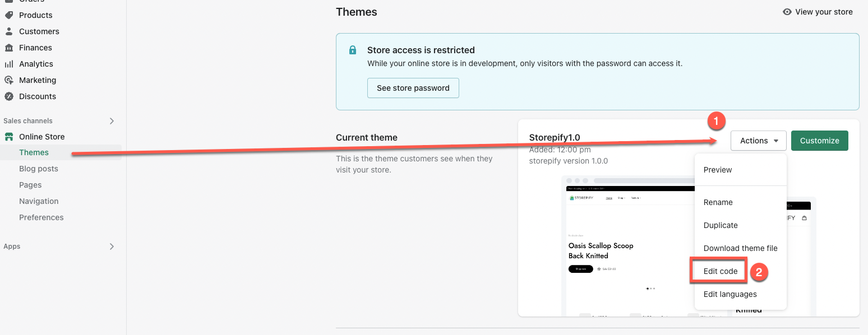Viewport: 868px width, 335px height.
Task: Click the green Customize button
Action: coord(820,141)
